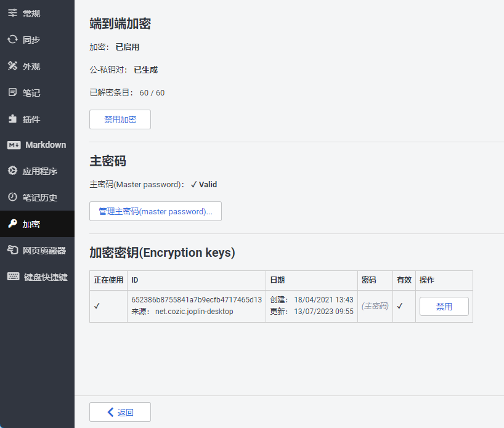Click the 正在使用 checkmark in key row
The width and height of the screenshot is (504, 428).
[97, 306]
